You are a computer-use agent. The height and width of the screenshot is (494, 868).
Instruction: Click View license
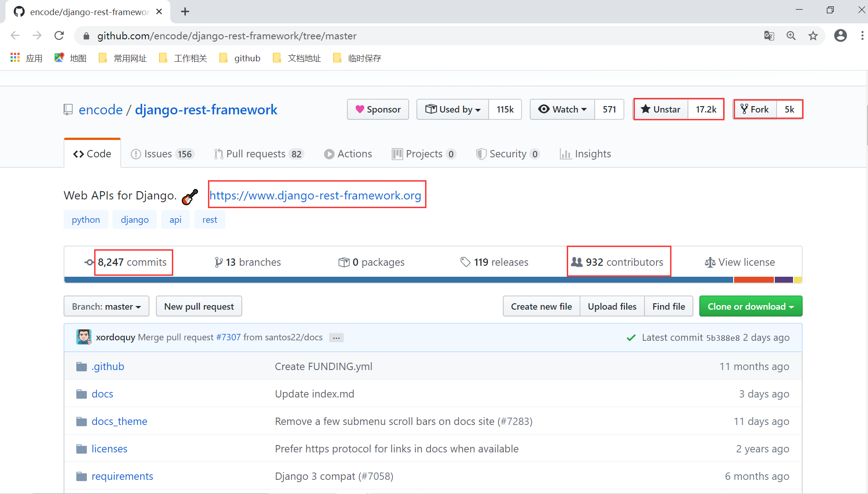pos(740,262)
